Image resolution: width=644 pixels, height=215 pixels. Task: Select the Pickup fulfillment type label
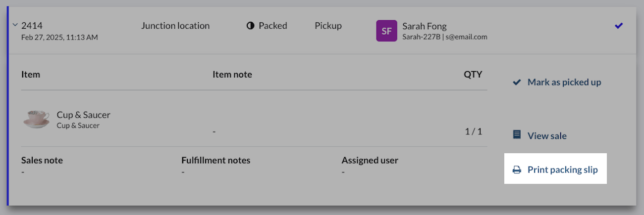pos(328,26)
